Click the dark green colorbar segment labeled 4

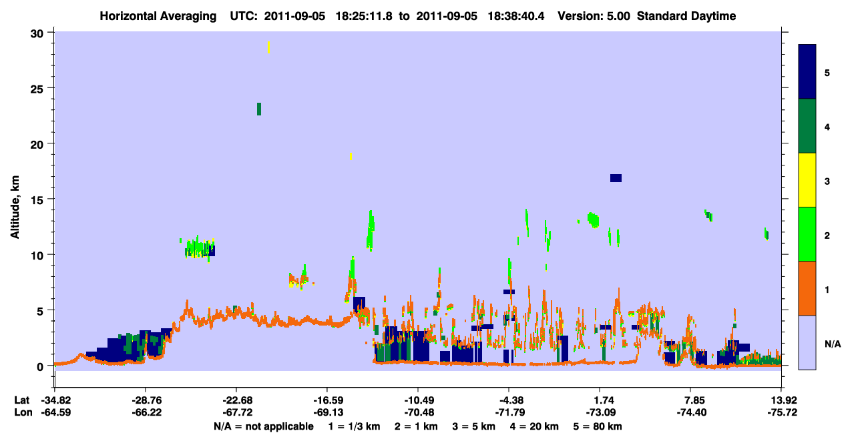coord(807,126)
